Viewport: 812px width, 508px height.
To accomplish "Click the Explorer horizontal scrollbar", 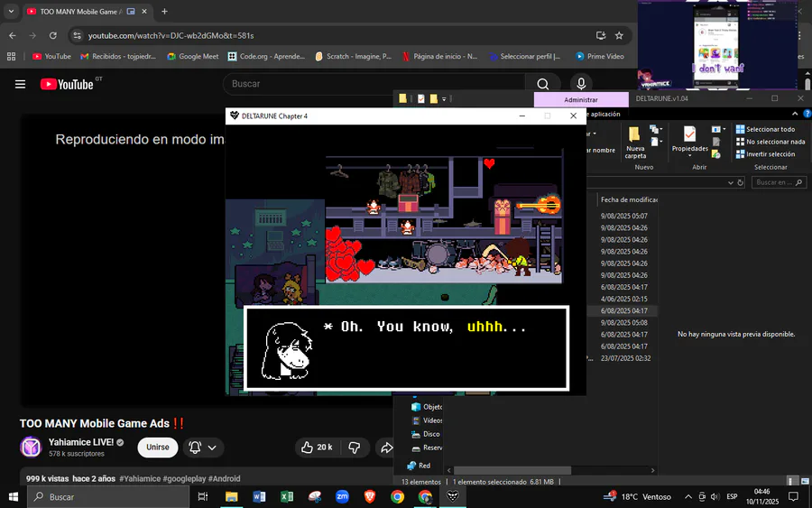I will tap(512, 470).
